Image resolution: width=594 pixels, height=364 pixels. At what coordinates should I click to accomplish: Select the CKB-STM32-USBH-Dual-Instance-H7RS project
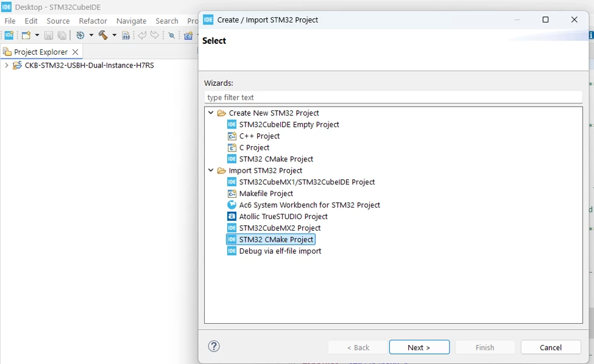[89, 66]
